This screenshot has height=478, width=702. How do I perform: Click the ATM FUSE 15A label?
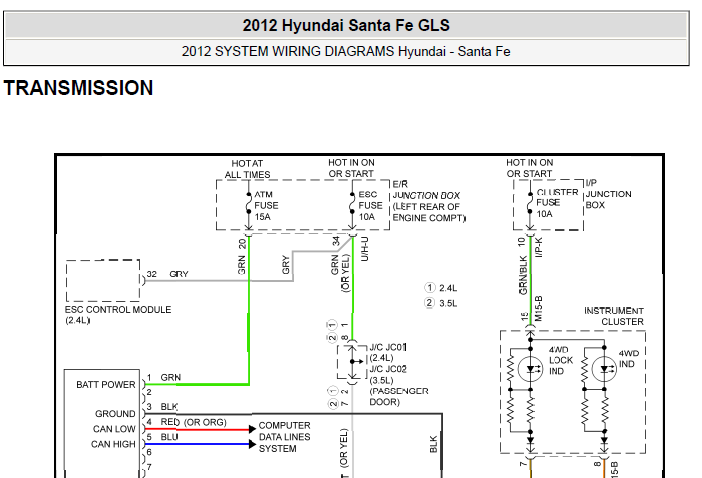(x=266, y=206)
